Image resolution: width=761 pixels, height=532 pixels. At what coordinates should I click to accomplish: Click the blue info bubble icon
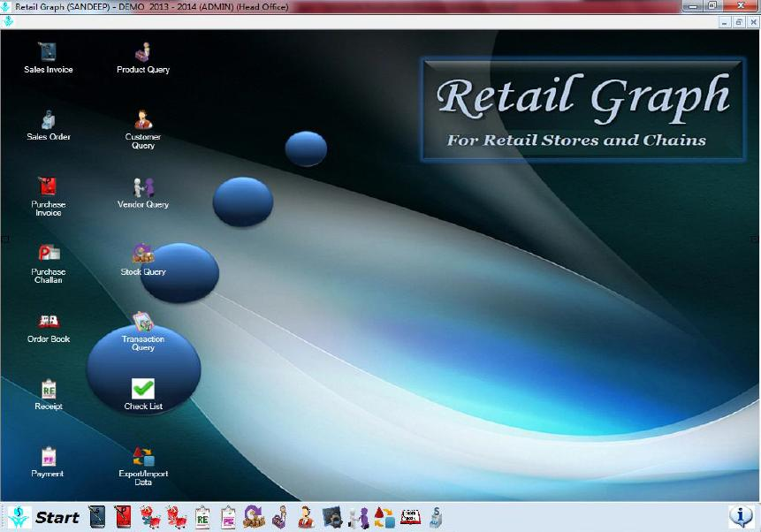[x=741, y=516]
